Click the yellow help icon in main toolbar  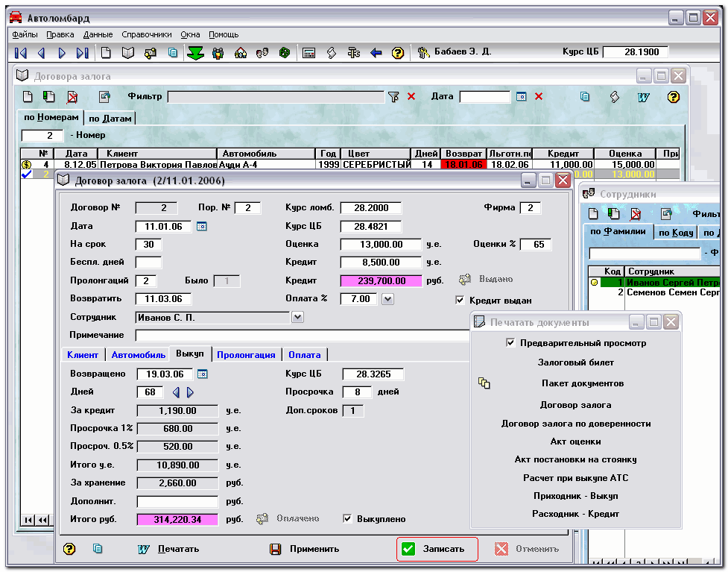click(x=398, y=53)
